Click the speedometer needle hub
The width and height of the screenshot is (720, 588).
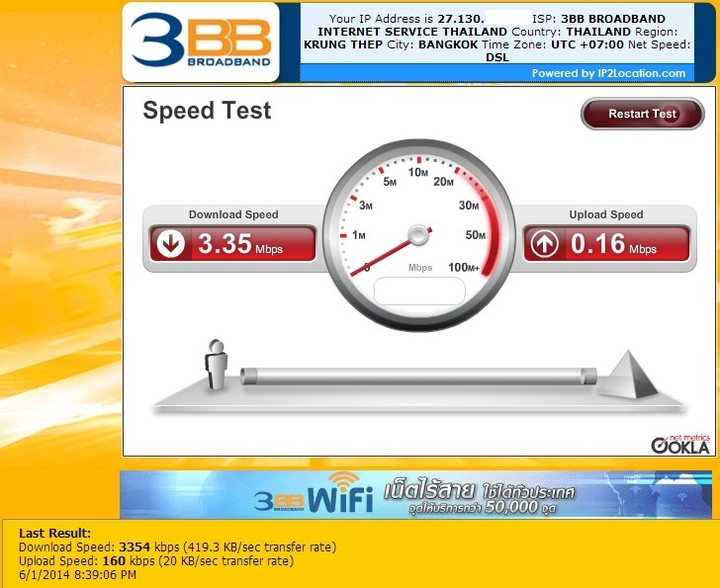tap(418, 235)
